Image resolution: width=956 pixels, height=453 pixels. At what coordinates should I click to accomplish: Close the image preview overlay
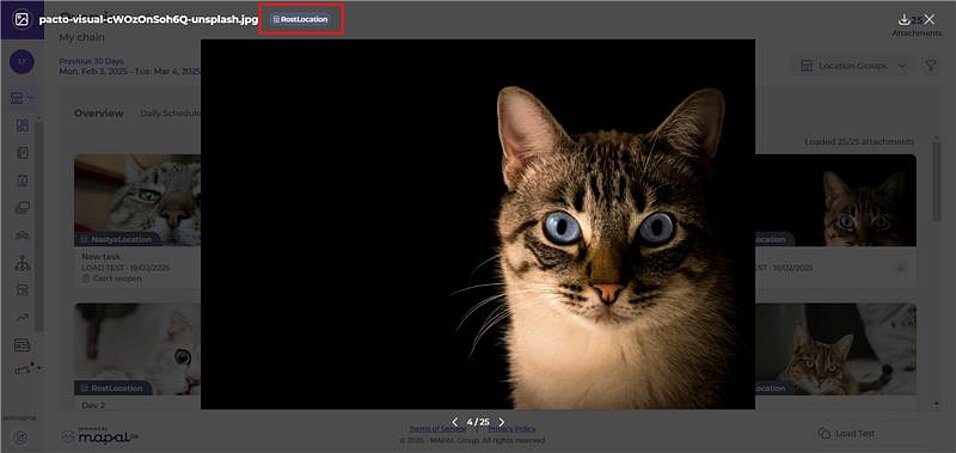930,19
